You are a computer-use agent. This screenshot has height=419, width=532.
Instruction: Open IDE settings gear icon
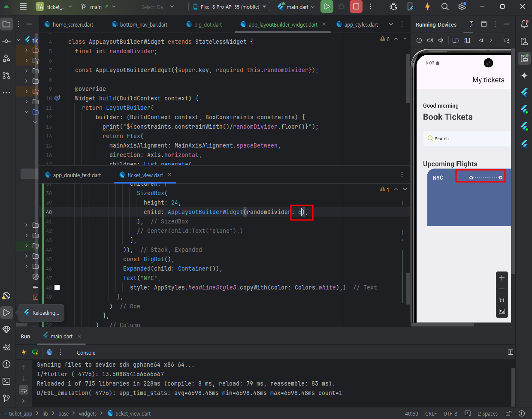click(x=462, y=6)
